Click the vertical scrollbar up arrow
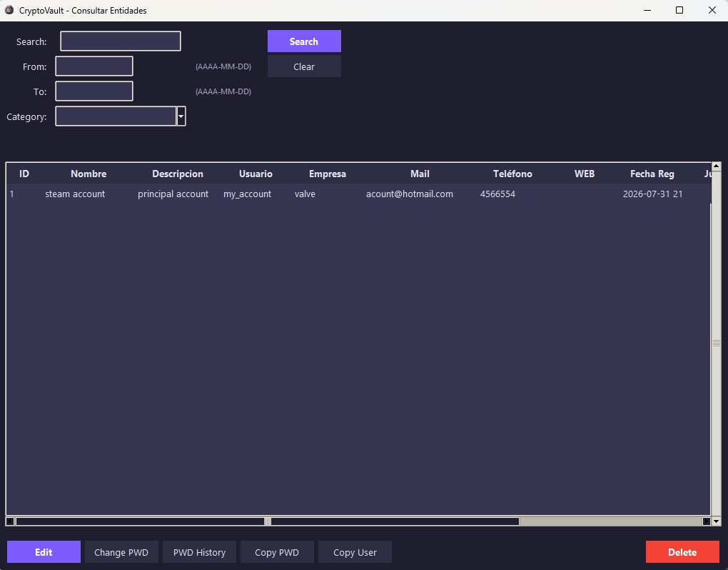Image resolution: width=728 pixels, height=570 pixels. tap(716, 166)
